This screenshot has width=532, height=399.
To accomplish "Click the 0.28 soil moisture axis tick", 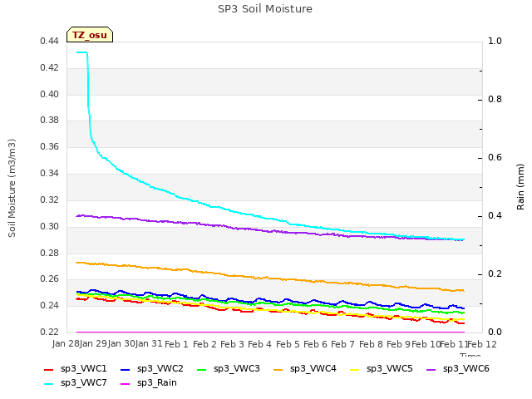I will click(49, 253).
